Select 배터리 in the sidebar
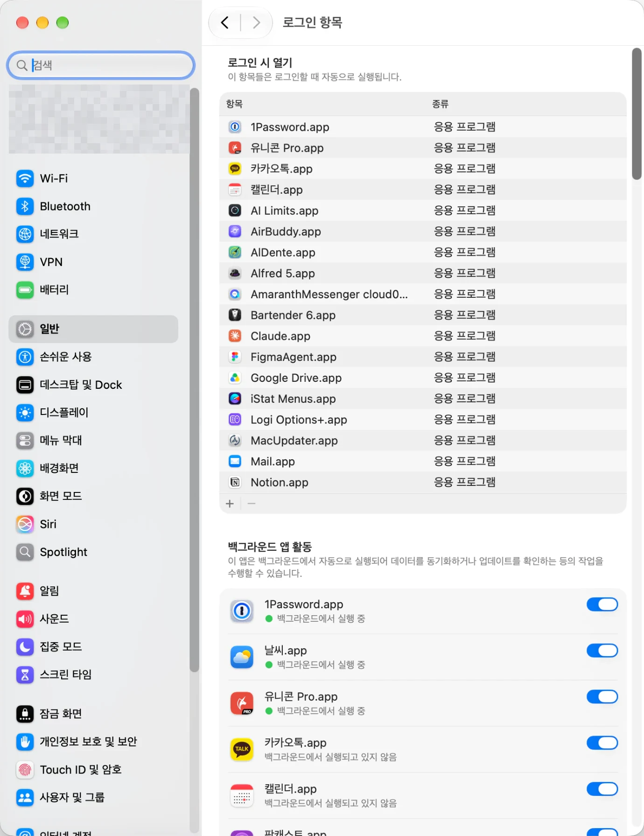 click(x=93, y=290)
